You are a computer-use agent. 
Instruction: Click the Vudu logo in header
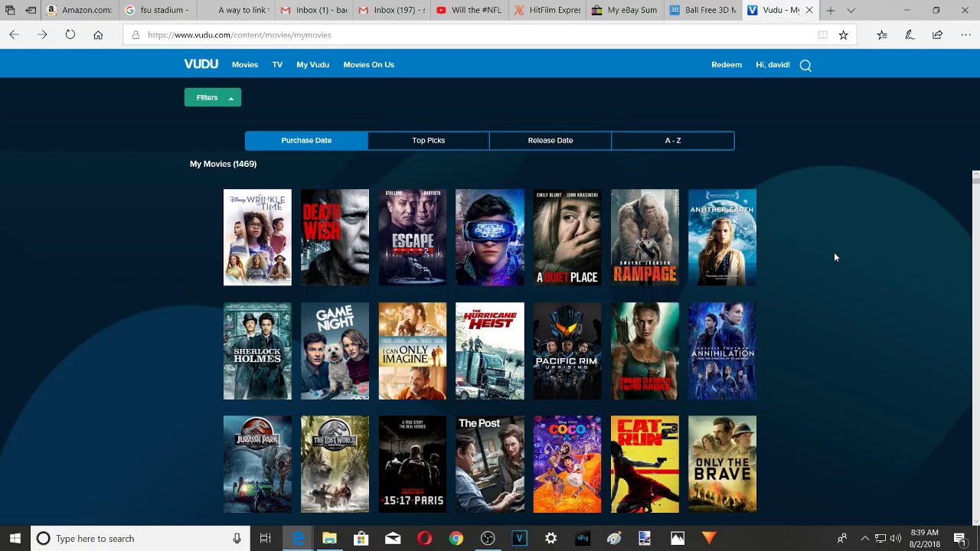(201, 64)
